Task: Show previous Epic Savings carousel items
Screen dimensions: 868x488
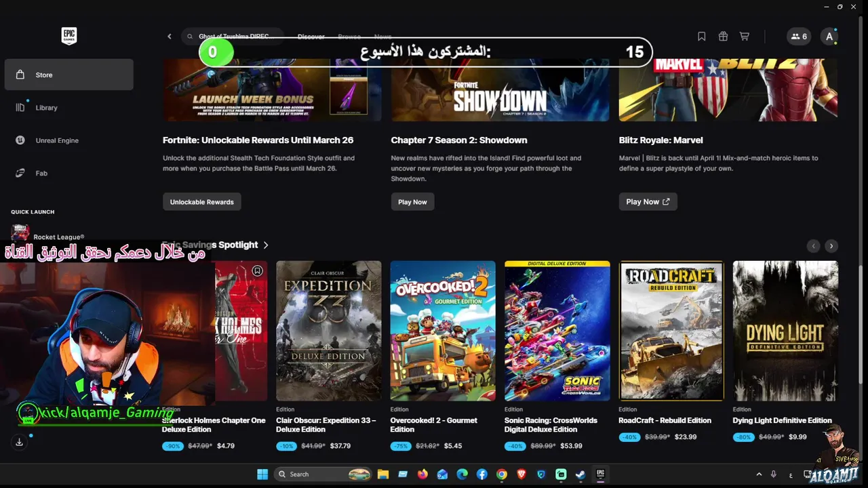Action: click(x=814, y=246)
